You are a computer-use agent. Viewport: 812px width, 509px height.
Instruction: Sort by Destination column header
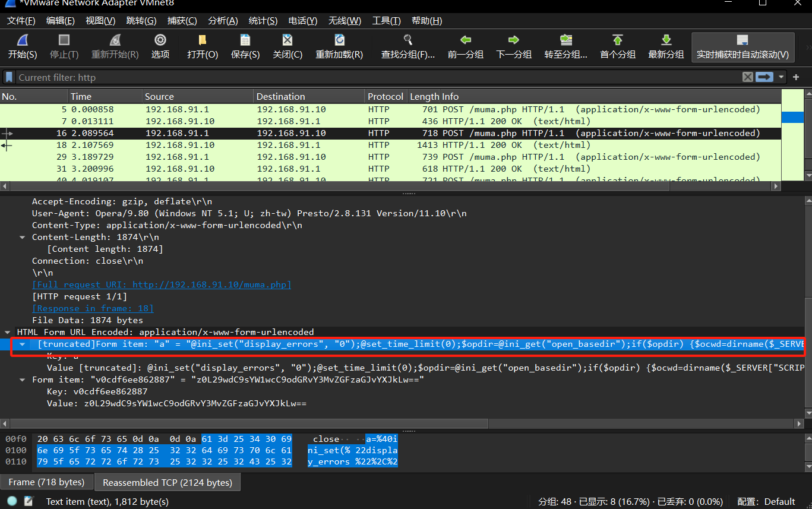(309, 96)
